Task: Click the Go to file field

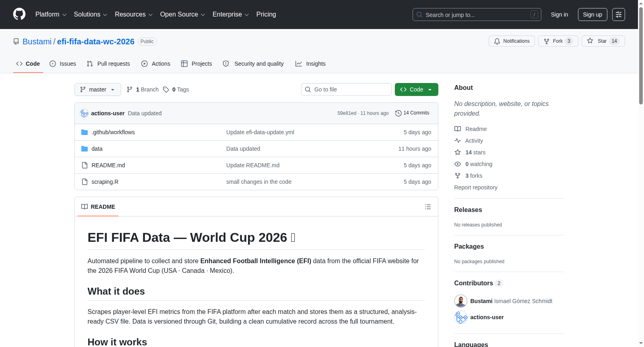Action: (x=346, y=89)
